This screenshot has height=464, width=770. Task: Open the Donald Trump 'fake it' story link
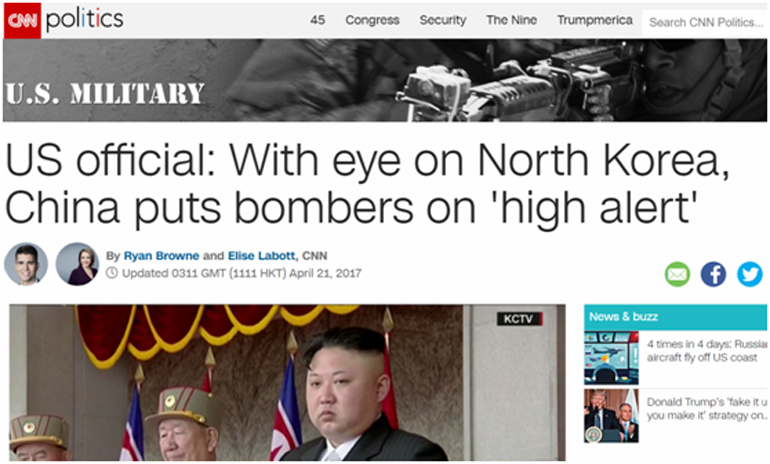click(707, 409)
